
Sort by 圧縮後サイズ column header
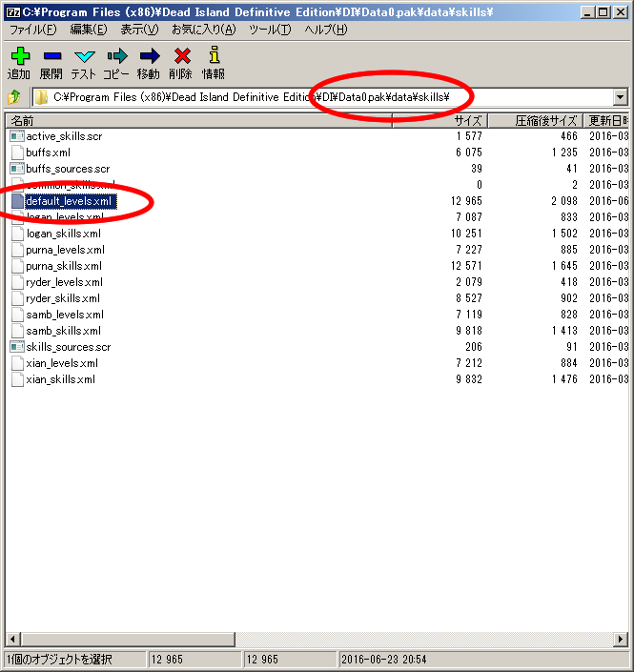pos(536,121)
